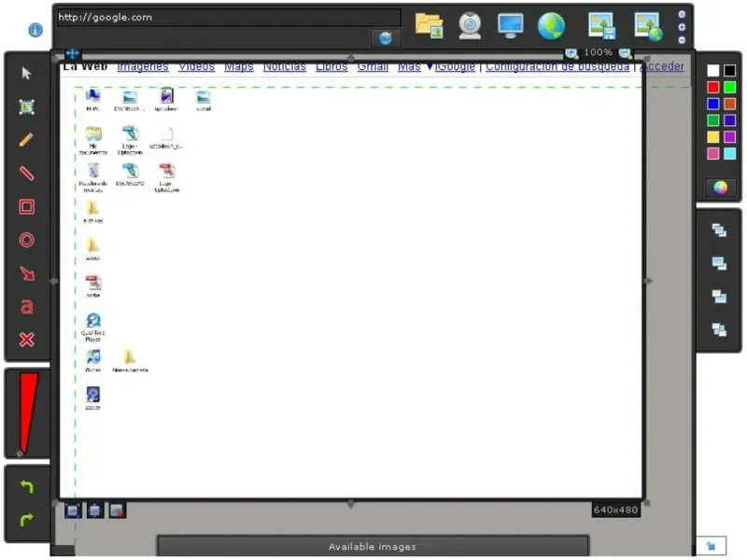This screenshot has height=560, width=747.
Task: Click the Vídeos link in captured page
Action: click(x=196, y=66)
